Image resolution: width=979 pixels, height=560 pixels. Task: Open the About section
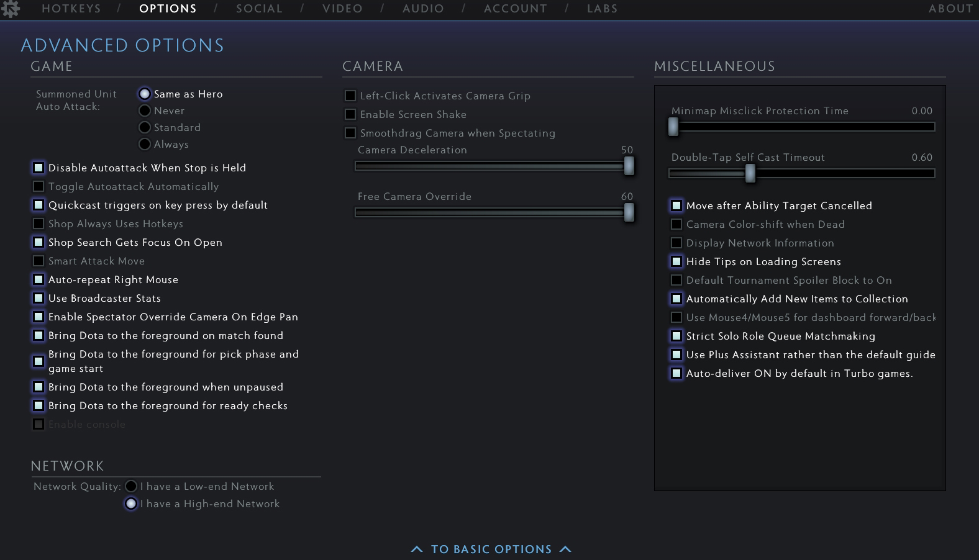pos(950,9)
